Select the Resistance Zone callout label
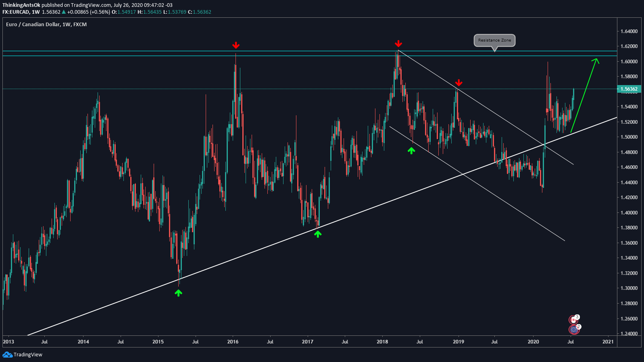 pos(494,40)
